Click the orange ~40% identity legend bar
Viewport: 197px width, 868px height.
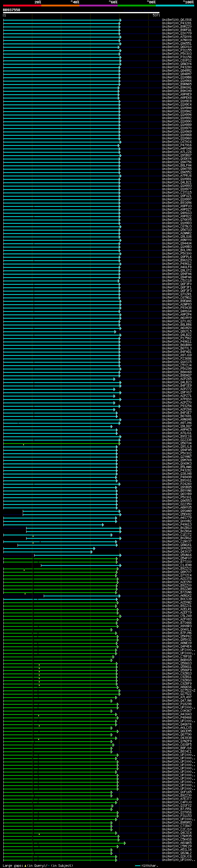(61, 6)
